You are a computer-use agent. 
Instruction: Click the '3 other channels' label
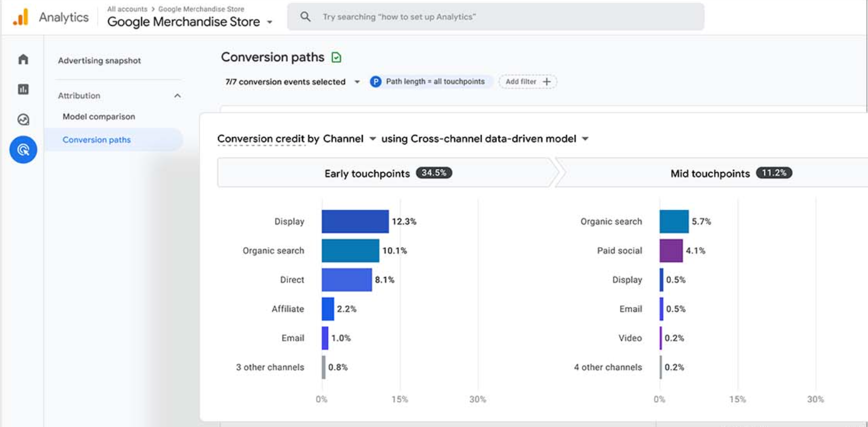(x=270, y=367)
